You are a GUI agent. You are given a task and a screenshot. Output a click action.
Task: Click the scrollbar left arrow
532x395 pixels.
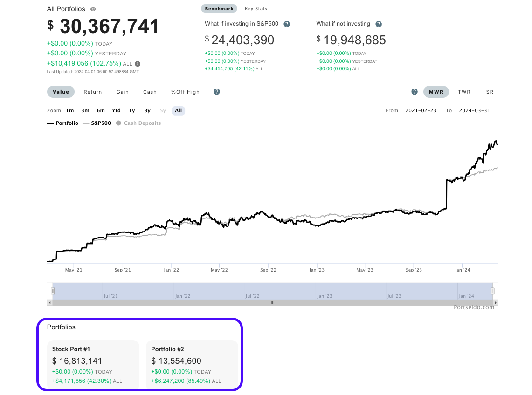point(49,303)
